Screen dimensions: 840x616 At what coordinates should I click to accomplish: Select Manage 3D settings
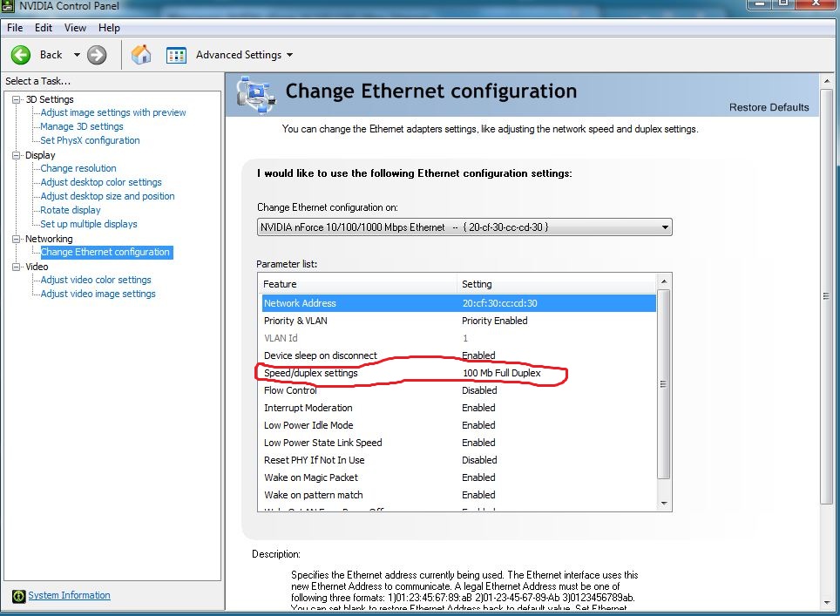(81, 126)
